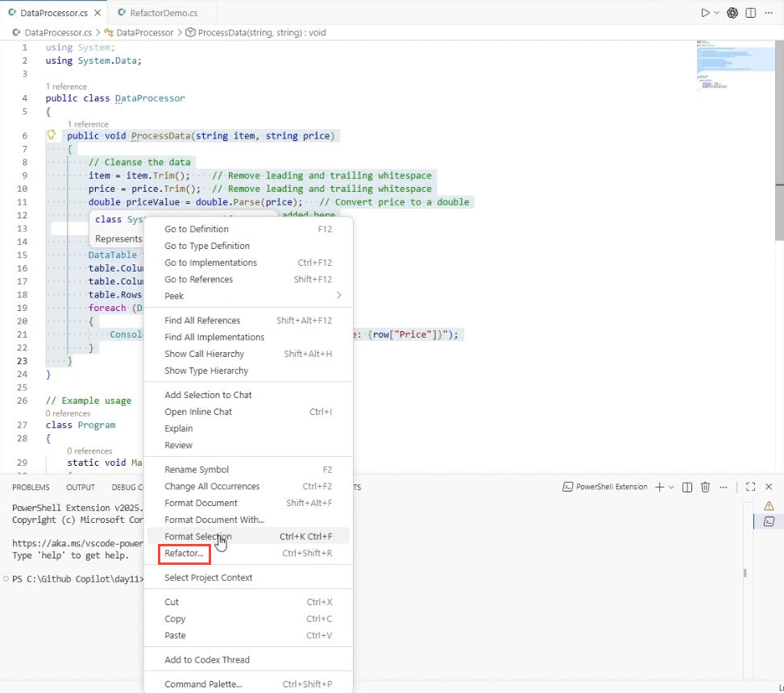Choose Refactor... from the context menu
This screenshot has height=693, width=784.
click(x=248, y=553)
